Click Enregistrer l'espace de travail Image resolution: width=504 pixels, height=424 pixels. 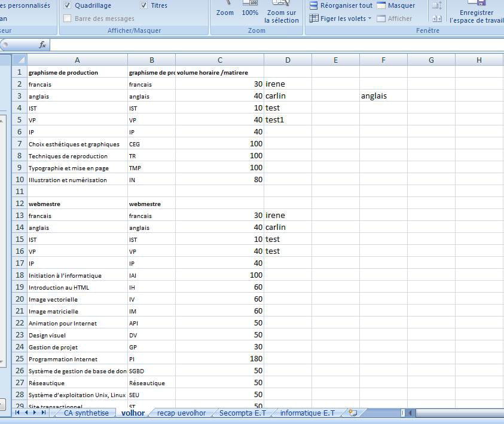(x=476, y=13)
